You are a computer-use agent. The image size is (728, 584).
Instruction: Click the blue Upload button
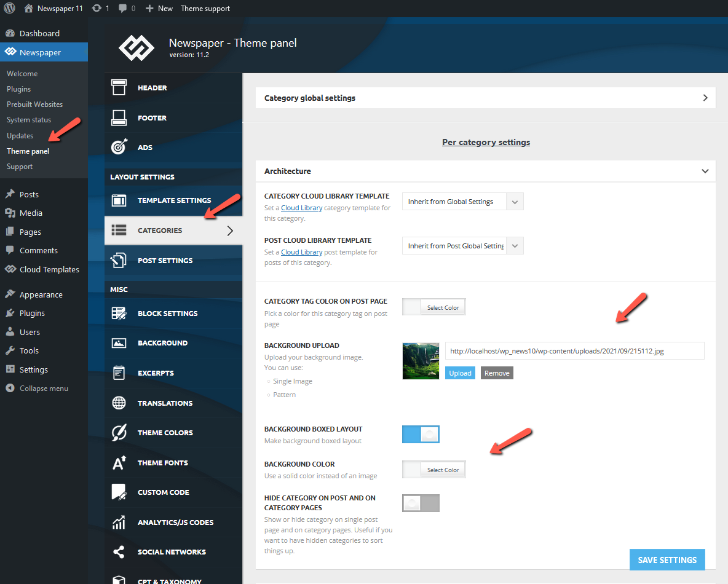(x=460, y=373)
